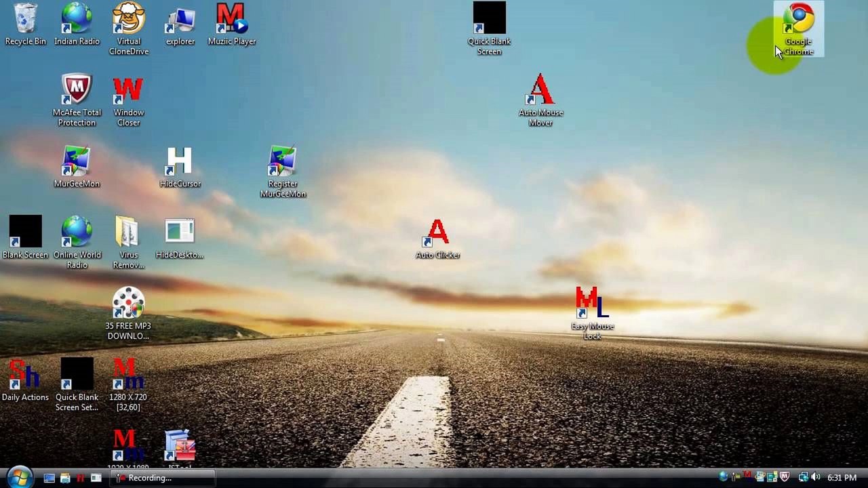Select the Quick Blank Screen shortcut at top

[x=489, y=29]
